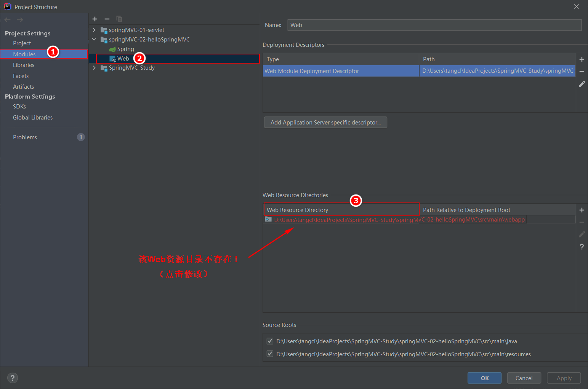The width and height of the screenshot is (588, 389).
Task: Click springMVC-01-servlet module folder icon
Action: (104, 30)
